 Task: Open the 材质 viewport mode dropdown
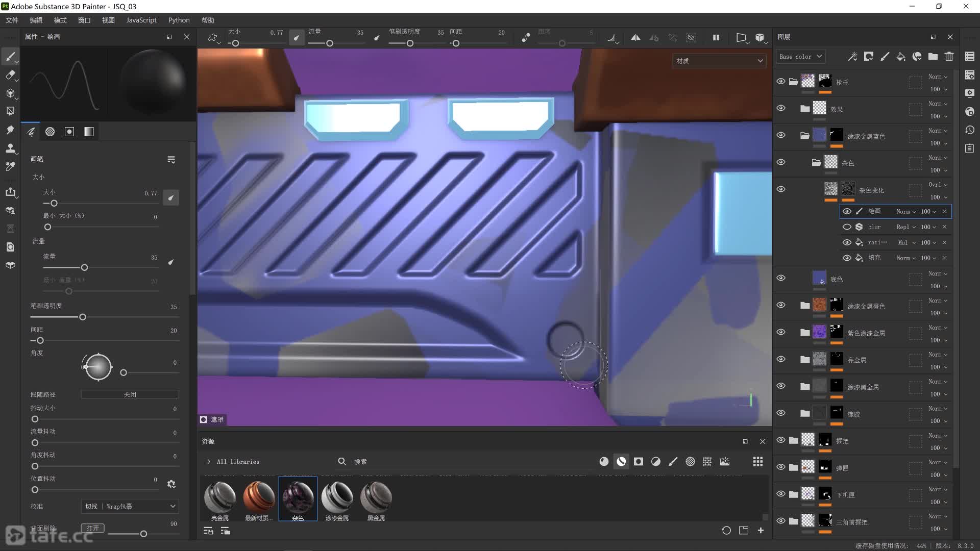719,61
